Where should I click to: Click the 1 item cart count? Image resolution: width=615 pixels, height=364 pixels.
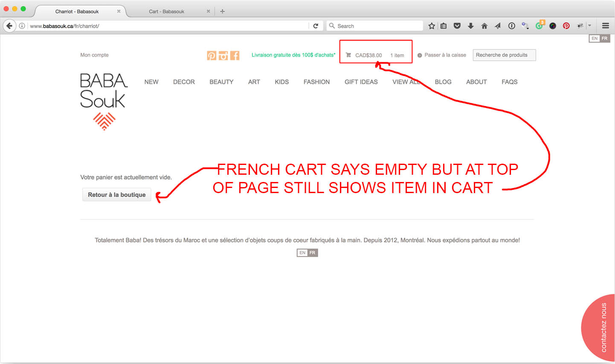397,55
